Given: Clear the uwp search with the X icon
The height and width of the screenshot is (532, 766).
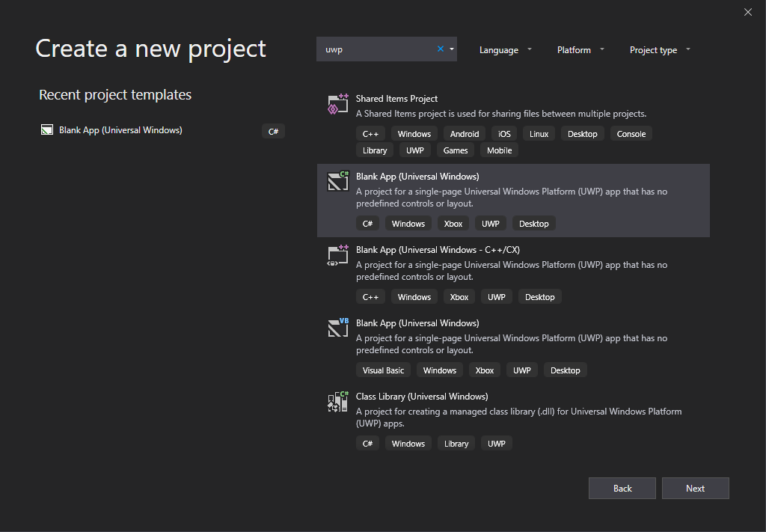Looking at the screenshot, I should [440, 48].
